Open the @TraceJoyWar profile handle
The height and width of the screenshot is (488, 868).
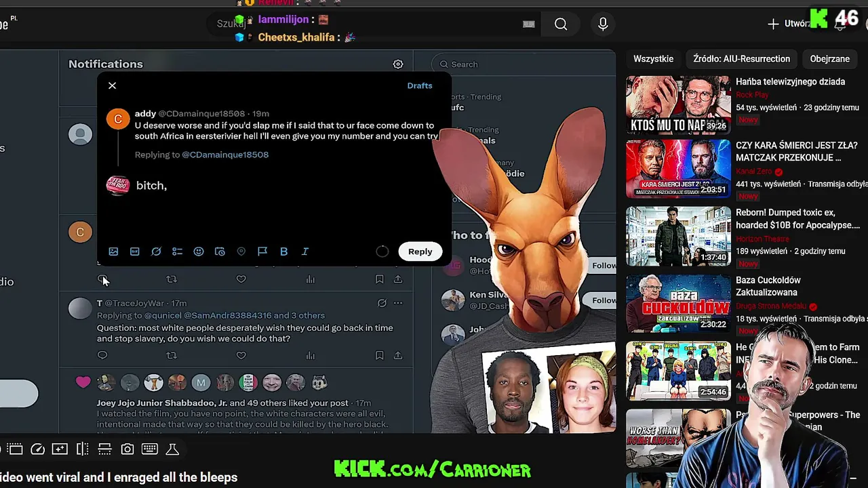[x=134, y=303]
